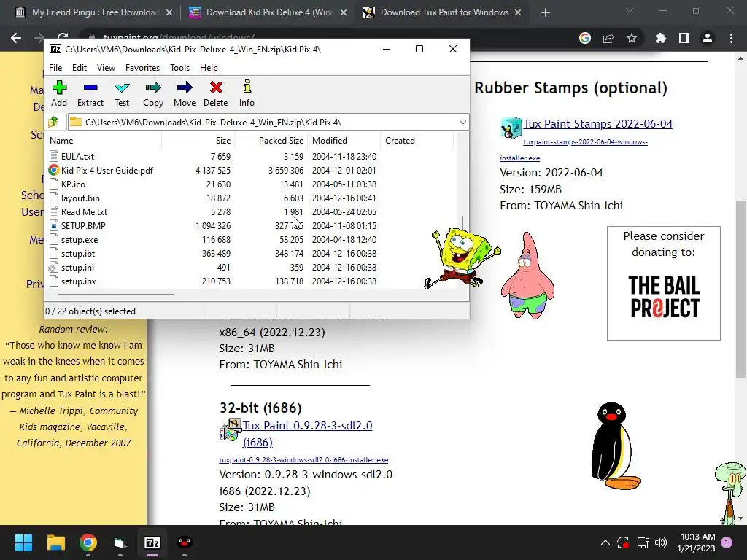Show hidden tray icons chevron
The image size is (747, 560).
pos(605,542)
